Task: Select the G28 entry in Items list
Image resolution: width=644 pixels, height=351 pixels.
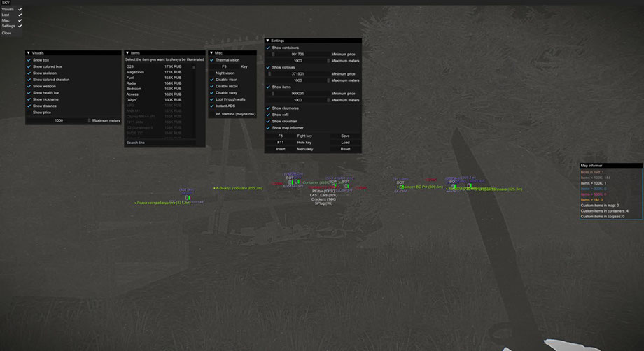Action: pyautogui.click(x=130, y=66)
